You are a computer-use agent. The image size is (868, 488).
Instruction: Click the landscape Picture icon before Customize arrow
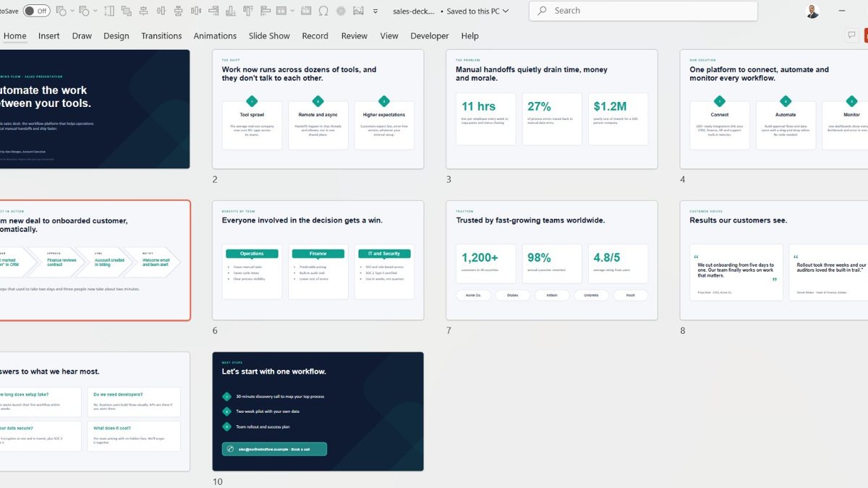pos(358,11)
